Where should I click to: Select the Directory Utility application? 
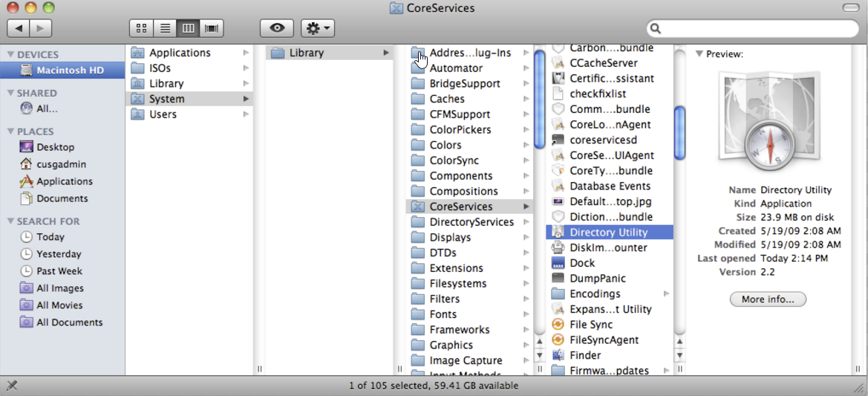(610, 233)
